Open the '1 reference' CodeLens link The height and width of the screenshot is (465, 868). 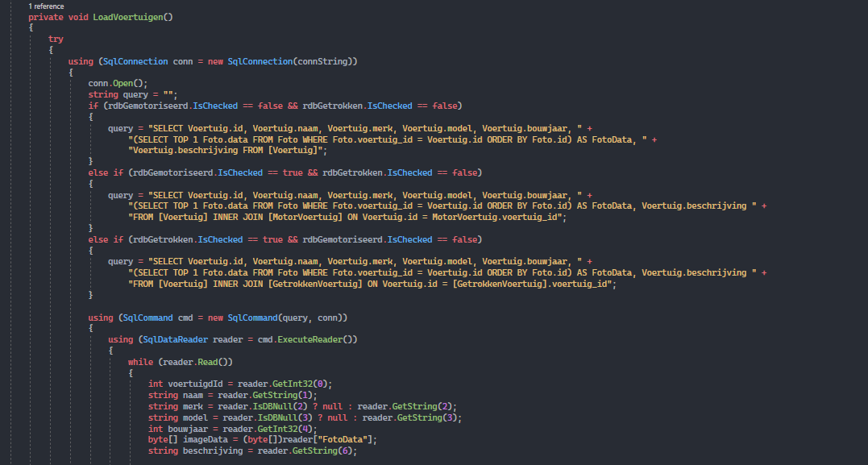[46, 6]
